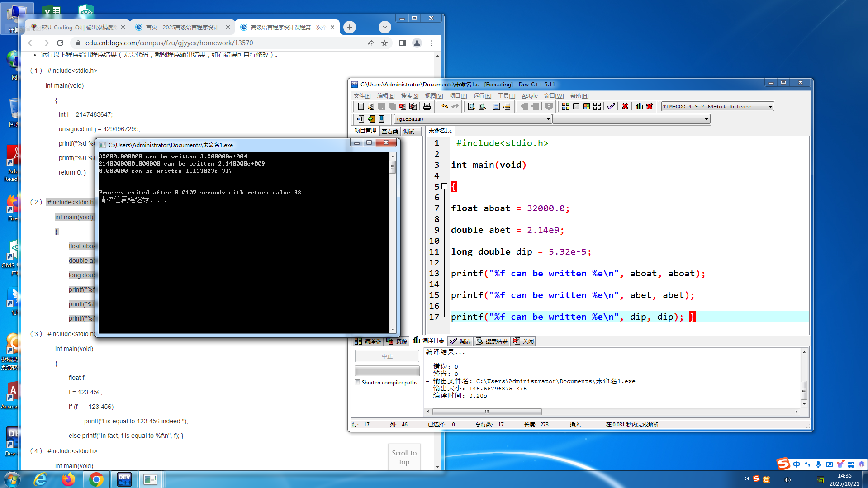Open the AStyle menu
Viewport: 868px width, 488px height.
click(530, 96)
